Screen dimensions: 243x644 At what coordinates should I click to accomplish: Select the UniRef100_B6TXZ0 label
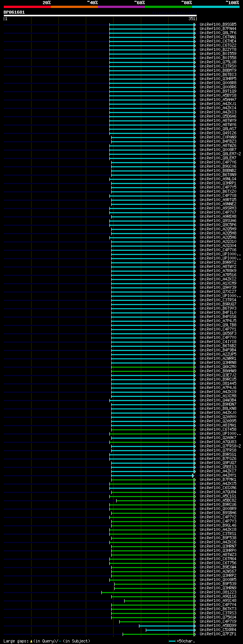click(218, 192)
